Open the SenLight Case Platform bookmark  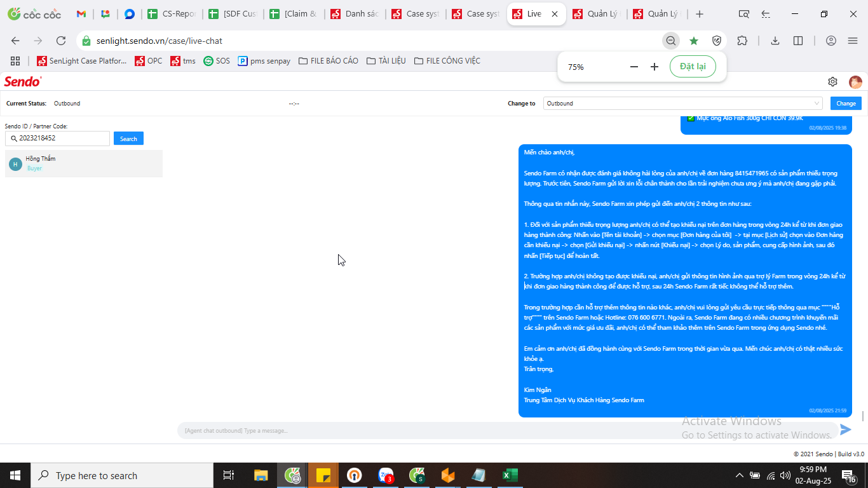(x=82, y=61)
